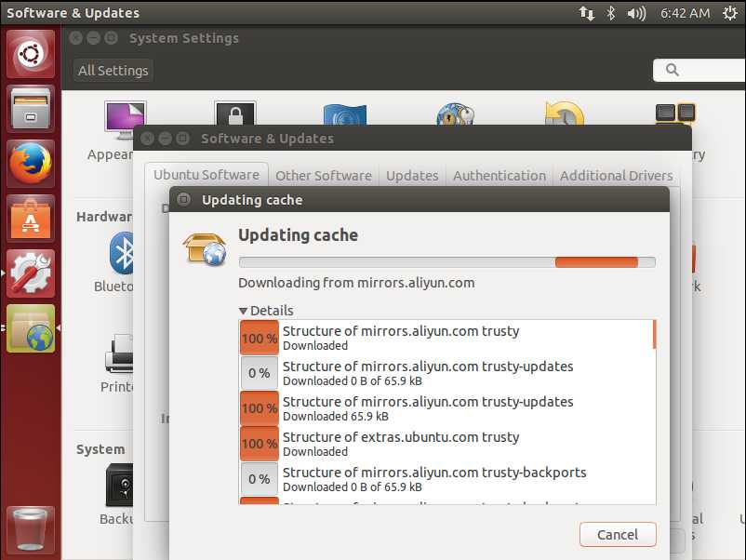Image resolution: width=746 pixels, height=560 pixels.
Task: Open the Ubuntu Dash home launcher
Action: click(x=31, y=54)
